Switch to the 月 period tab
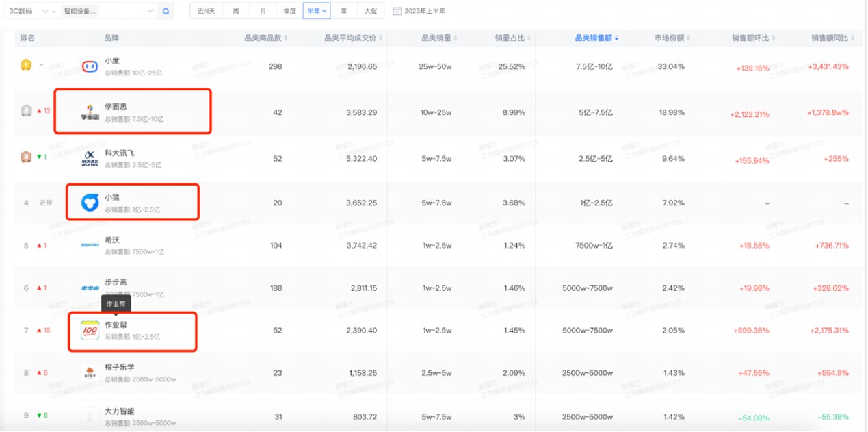Screen dimensions: 868x432 click(263, 11)
